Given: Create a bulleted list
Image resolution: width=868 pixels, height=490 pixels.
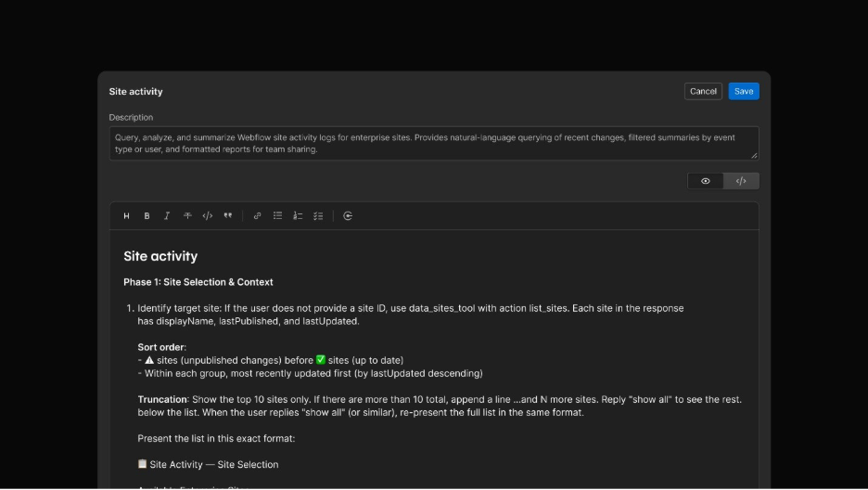Looking at the screenshot, I should (277, 216).
